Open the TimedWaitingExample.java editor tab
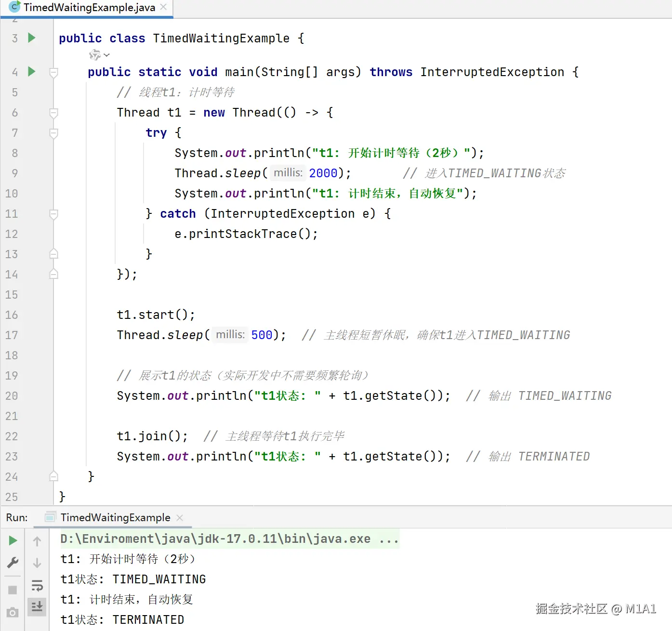Viewport: 672px width, 631px height. click(x=89, y=8)
